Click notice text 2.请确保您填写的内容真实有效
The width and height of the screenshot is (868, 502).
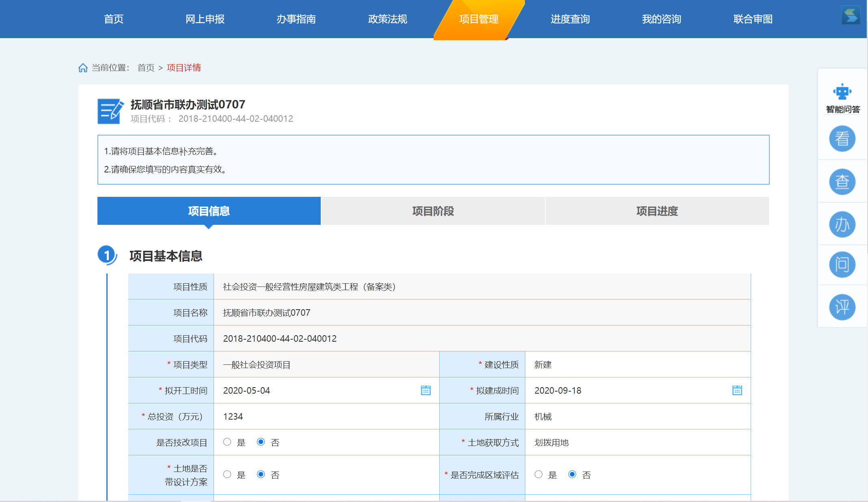pyautogui.click(x=166, y=169)
